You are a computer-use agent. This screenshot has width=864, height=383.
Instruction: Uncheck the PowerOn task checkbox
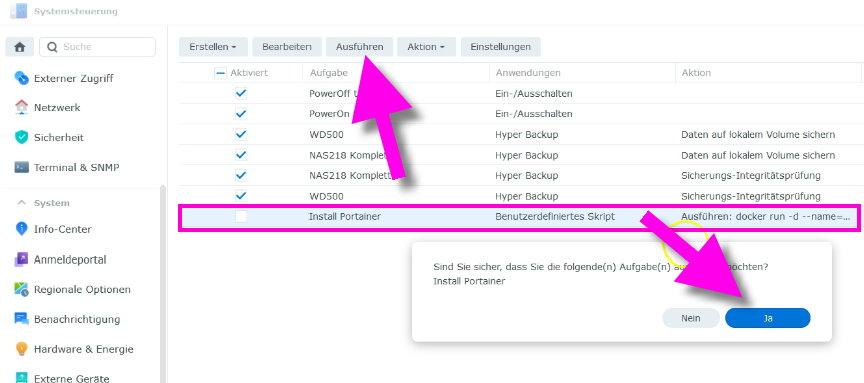coord(241,114)
